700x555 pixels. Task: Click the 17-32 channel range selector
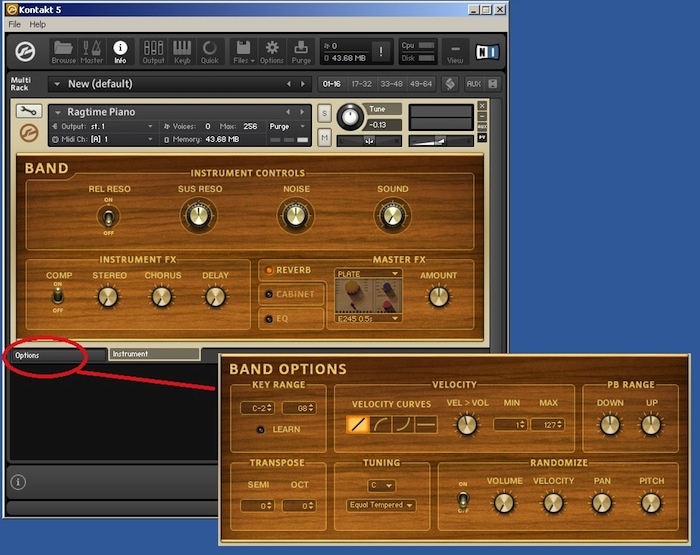363,84
